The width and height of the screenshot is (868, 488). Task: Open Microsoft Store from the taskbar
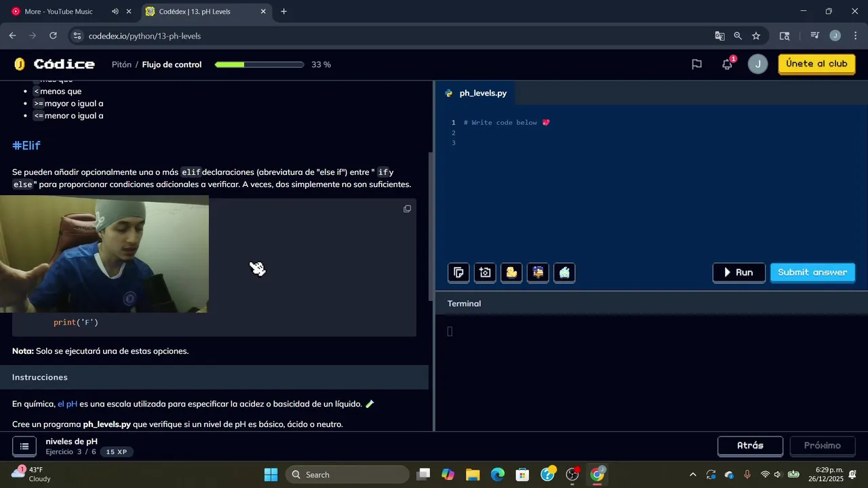pos(522,474)
